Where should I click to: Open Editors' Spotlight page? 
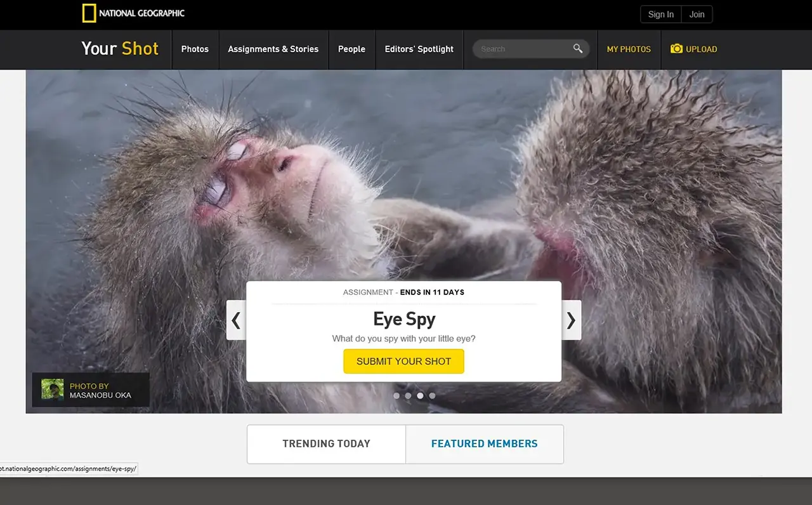[419, 49]
